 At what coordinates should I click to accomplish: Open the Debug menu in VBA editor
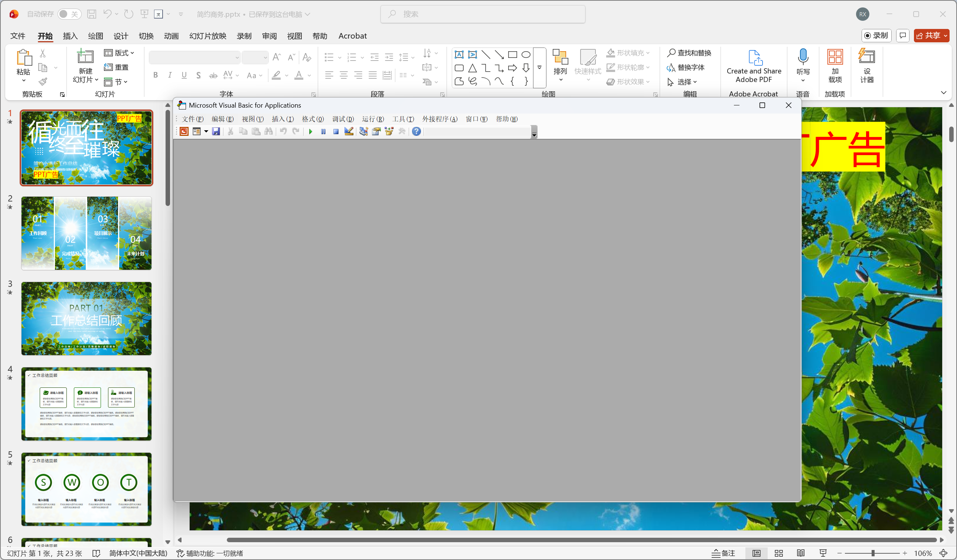[343, 119]
